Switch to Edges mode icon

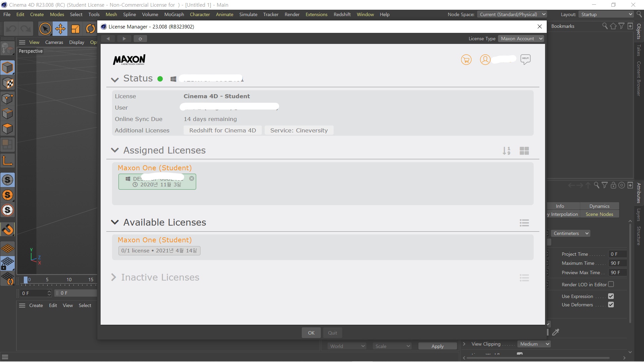(x=7, y=114)
